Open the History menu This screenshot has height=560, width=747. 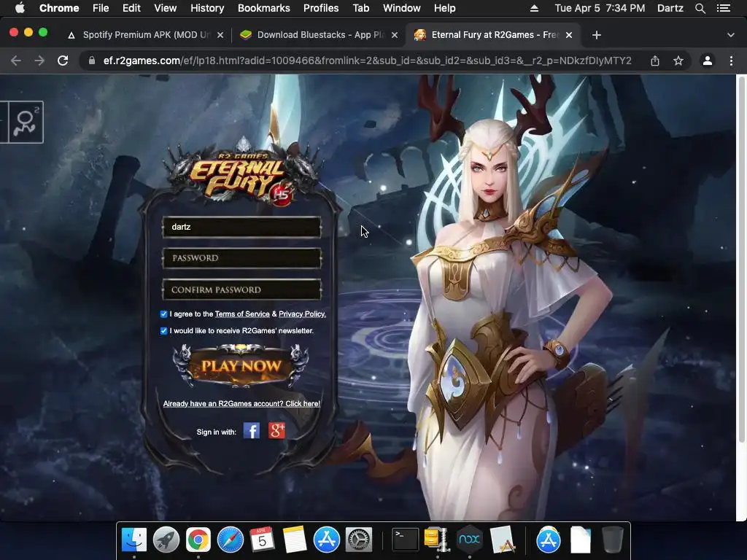pyautogui.click(x=207, y=8)
